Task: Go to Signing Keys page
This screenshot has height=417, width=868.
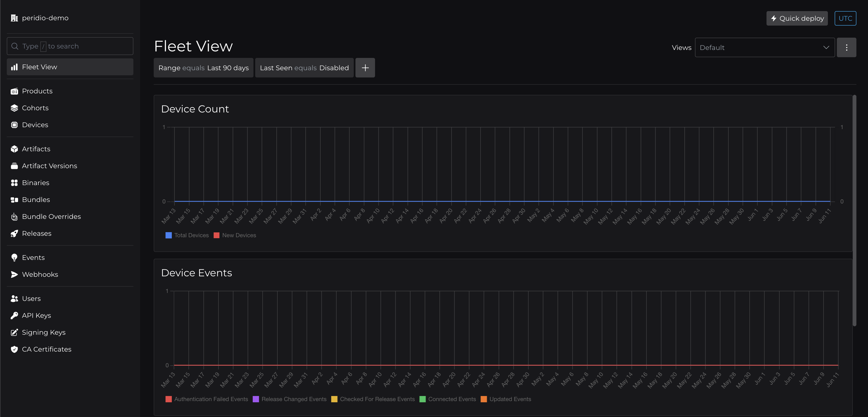Action: click(43, 333)
